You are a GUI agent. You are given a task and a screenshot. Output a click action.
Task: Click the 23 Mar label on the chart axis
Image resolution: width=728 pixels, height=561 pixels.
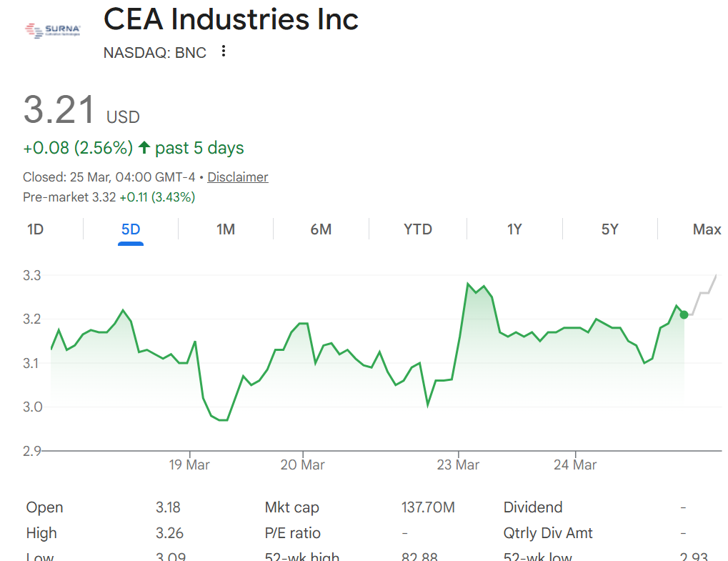pyautogui.click(x=459, y=465)
